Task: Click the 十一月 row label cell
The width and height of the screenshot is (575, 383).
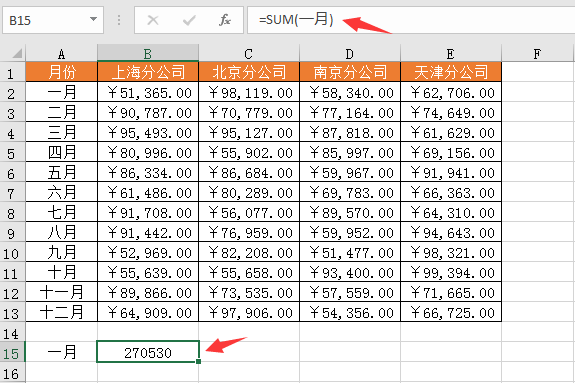Action: click(x=62, y=292)
